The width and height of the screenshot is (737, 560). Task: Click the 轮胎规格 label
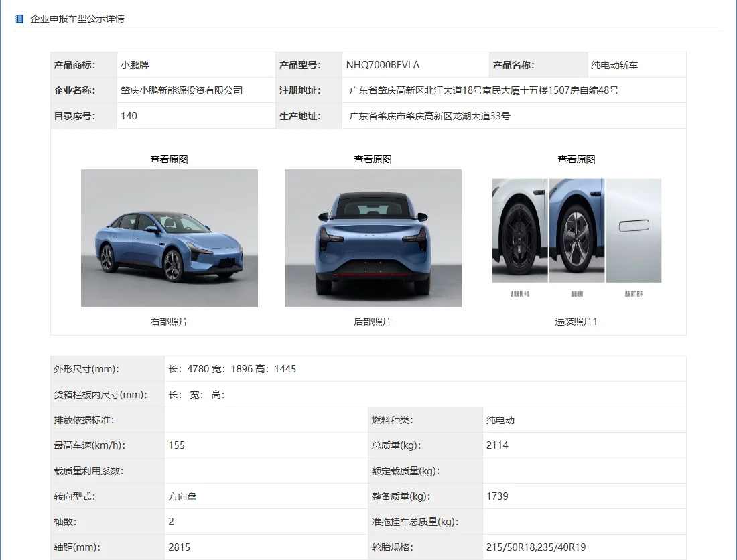(393, 547)
